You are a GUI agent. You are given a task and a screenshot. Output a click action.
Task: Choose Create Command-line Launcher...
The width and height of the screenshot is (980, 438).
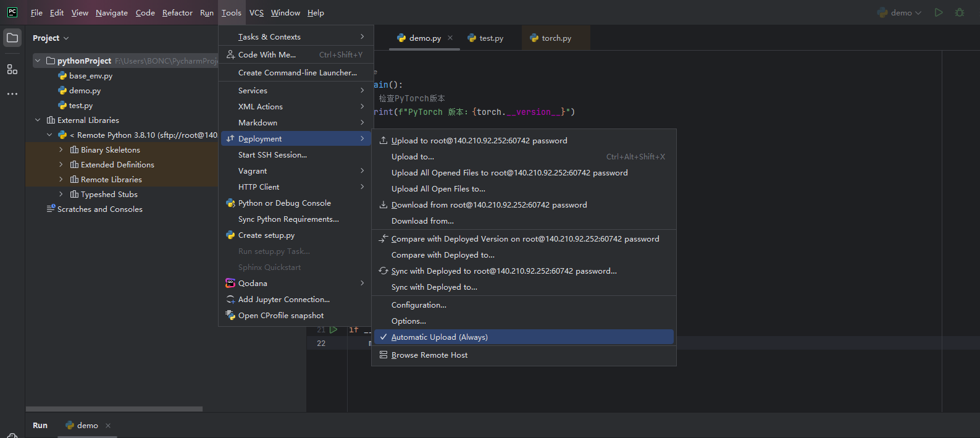pyautogui.click(x=296, y=72)
